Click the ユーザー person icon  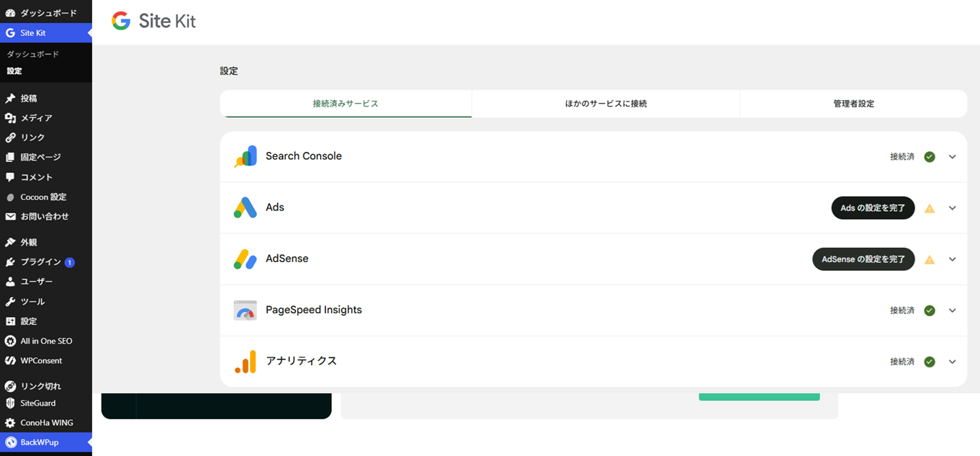click(10, 282)
